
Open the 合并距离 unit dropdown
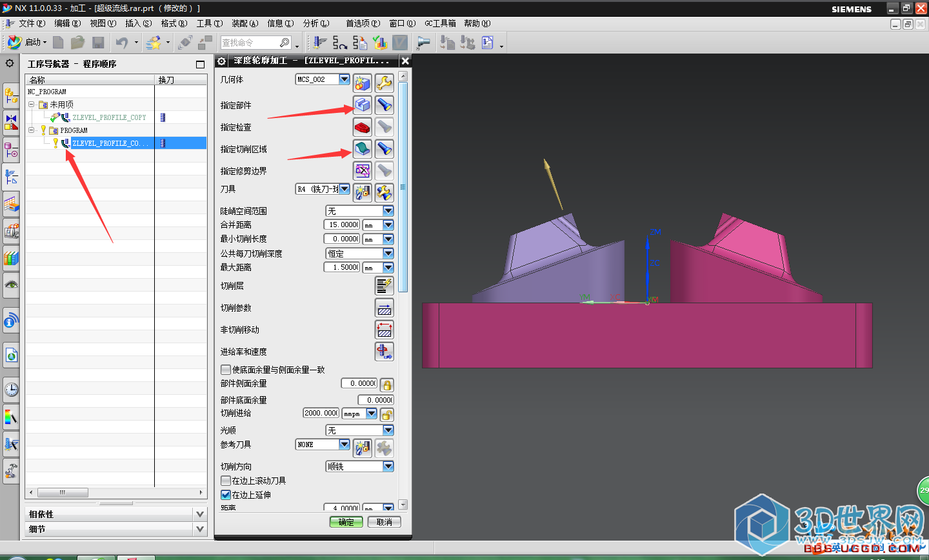388,225
